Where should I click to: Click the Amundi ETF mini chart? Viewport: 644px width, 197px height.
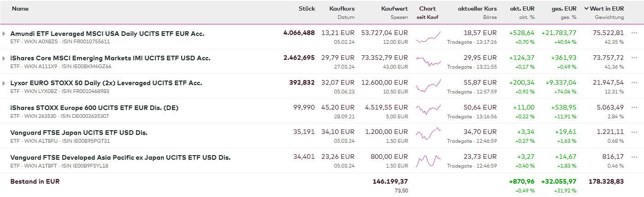[x=428, y=37]
